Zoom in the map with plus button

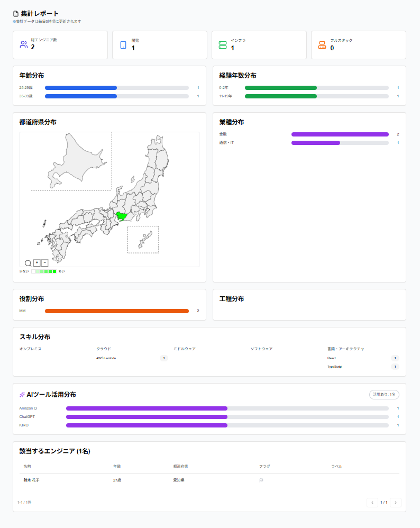(x=37, y=262)
